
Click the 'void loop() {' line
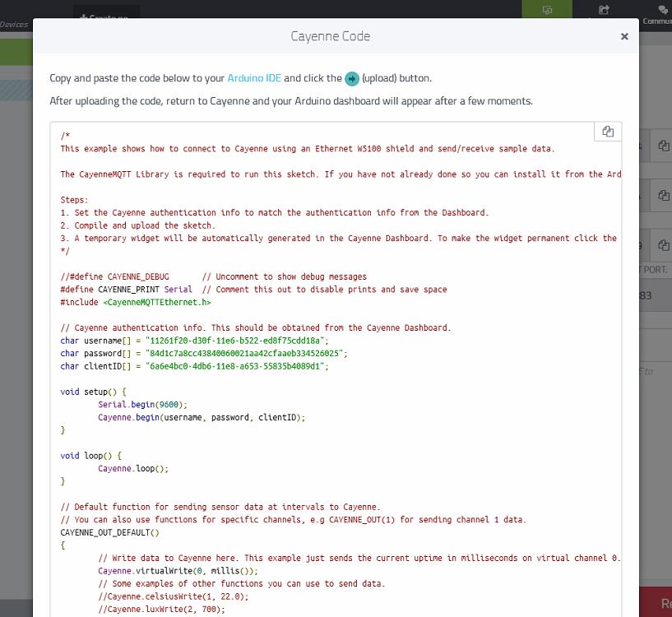[x=90, y=456]
